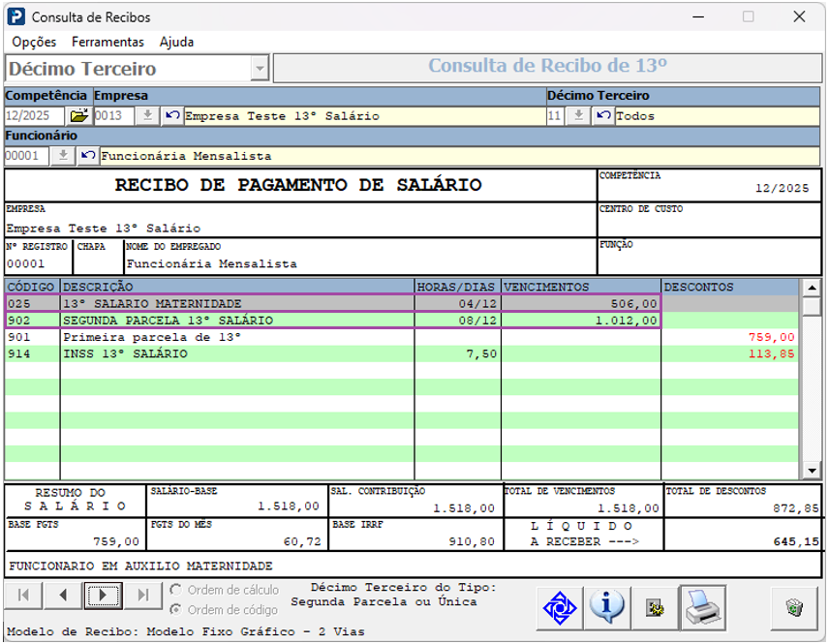
Task: Click the receipt table scrollbar down arrow
Action: (812, 470)
